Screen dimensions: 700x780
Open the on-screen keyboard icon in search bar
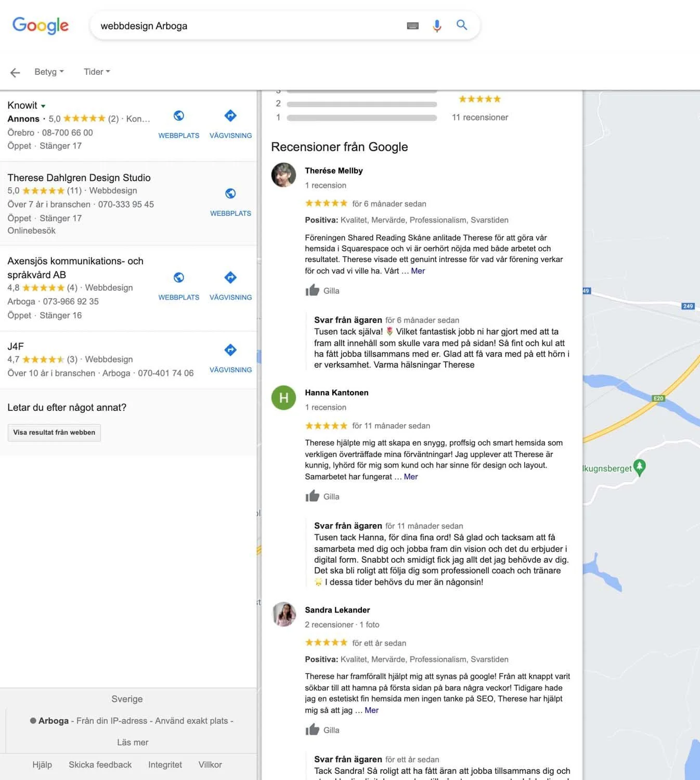412,25
